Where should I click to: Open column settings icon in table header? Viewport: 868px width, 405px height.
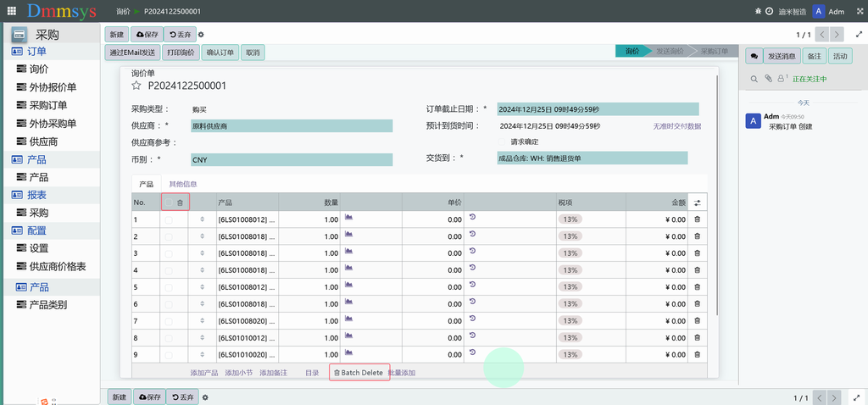coord(698,203)
